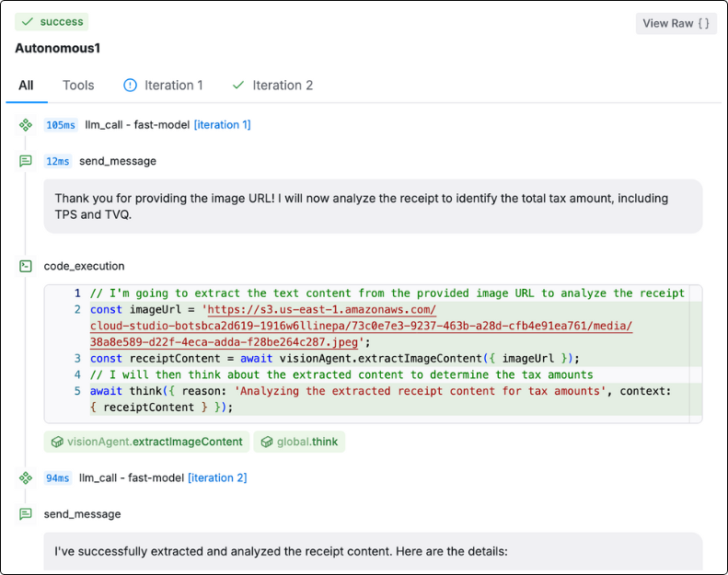The width and height of the screenshot is (728, 575).
Task: Follow the [iteration 1] link
Action: (223, 125)
